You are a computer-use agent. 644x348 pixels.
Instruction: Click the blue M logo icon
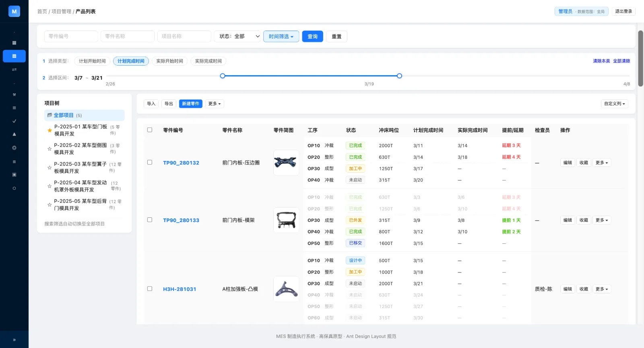coord(14,11)
